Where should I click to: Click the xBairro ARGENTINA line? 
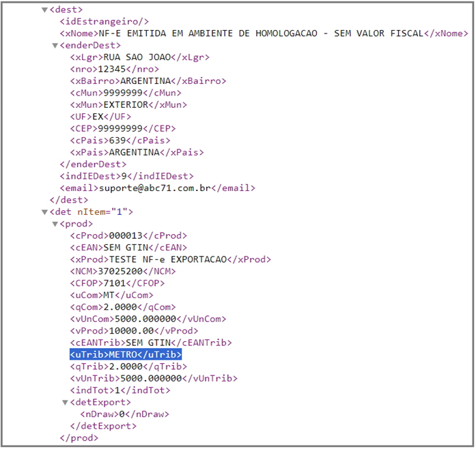click(x=148, y=81)
